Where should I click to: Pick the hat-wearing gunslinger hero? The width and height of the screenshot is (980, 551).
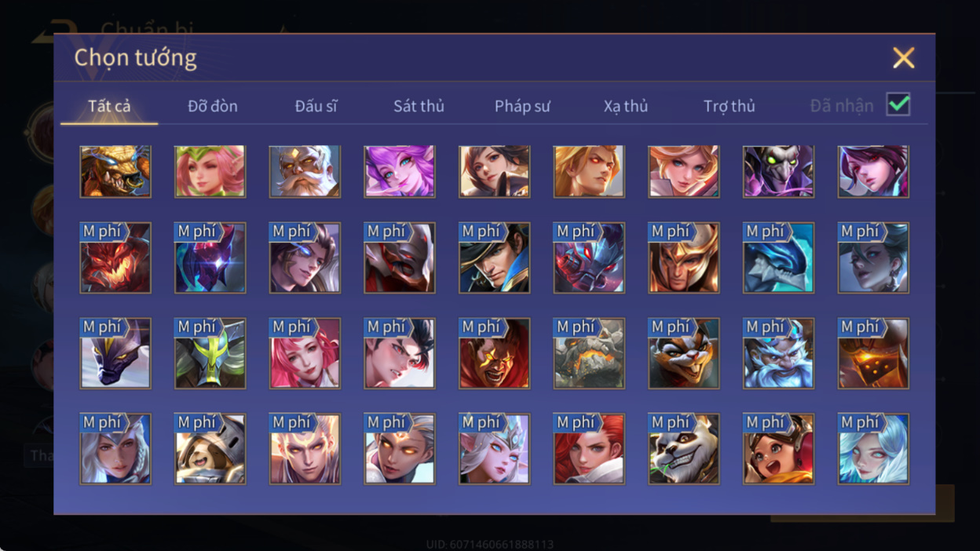(x=495, y=257)
